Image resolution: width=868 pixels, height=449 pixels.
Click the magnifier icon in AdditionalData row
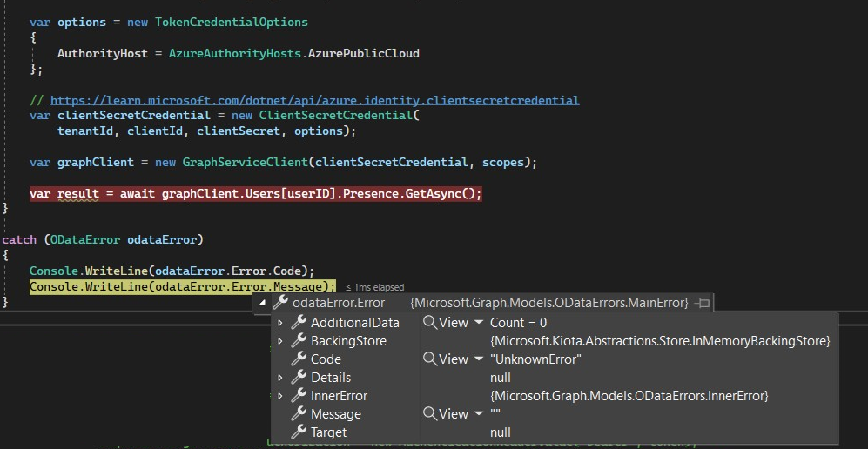pos(430,322)
